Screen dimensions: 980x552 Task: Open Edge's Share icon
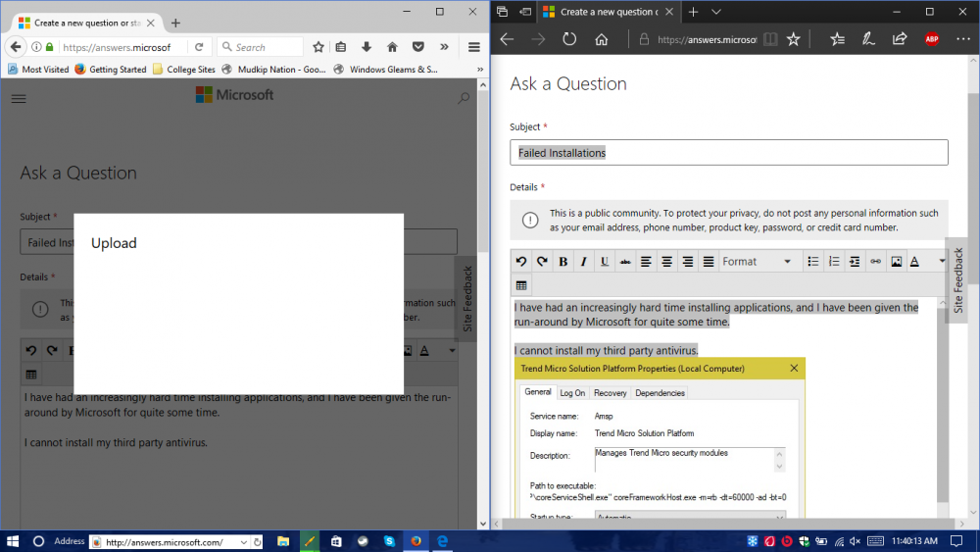coord(899,39)
